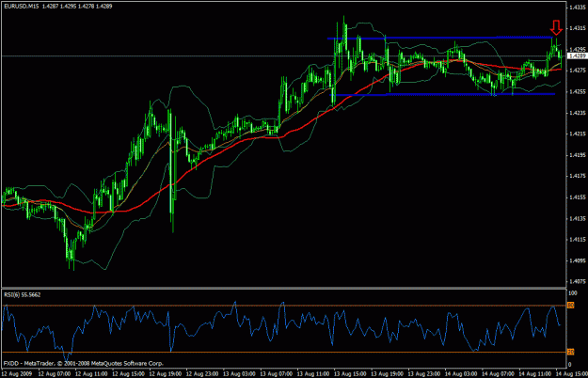Click the 1.4115 price axis label
Image resolution: width=588 pixels, height=378 pixels.
tap(577, 240)
